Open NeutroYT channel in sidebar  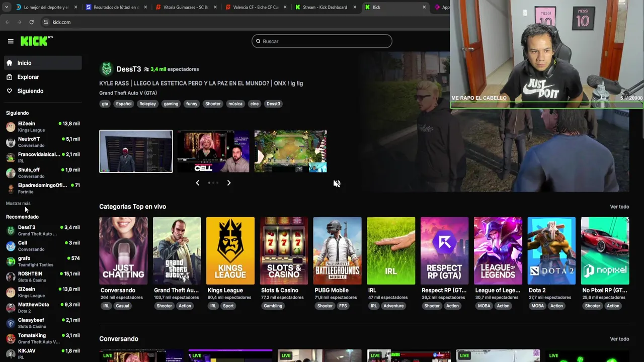[x=43, y=142]
